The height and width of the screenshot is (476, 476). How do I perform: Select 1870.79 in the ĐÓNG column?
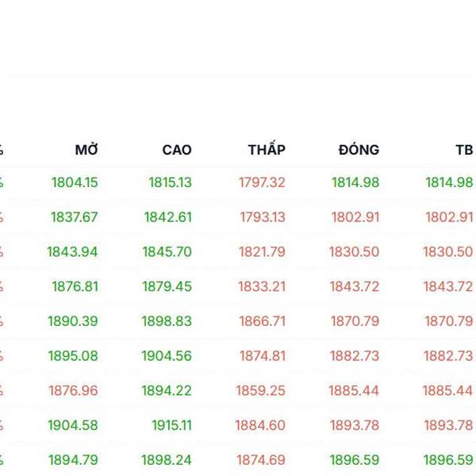[x=355, y=321]
